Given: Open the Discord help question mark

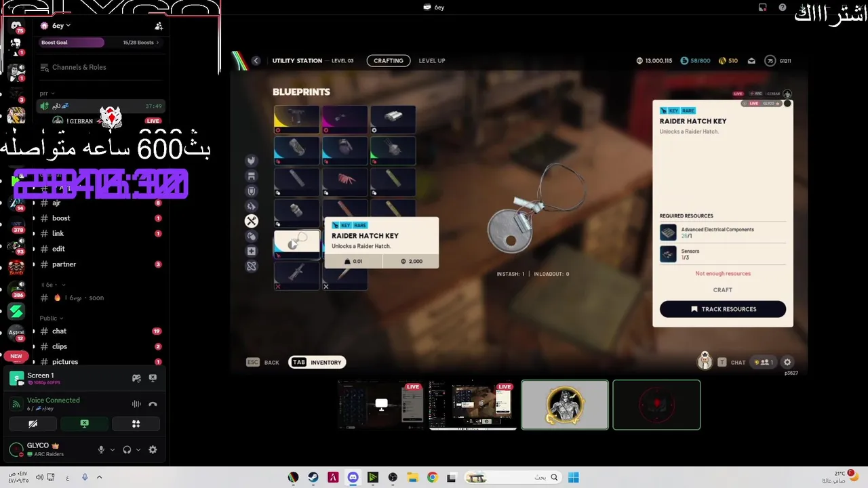Looking at the screenshot, I should [x=783, y=7].
